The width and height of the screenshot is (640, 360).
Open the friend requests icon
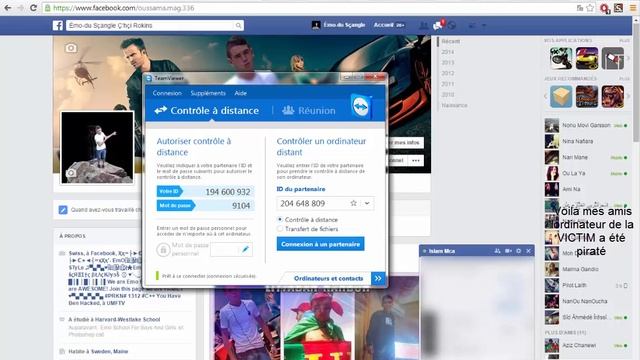pyautogui.click(x=423, y=25)
